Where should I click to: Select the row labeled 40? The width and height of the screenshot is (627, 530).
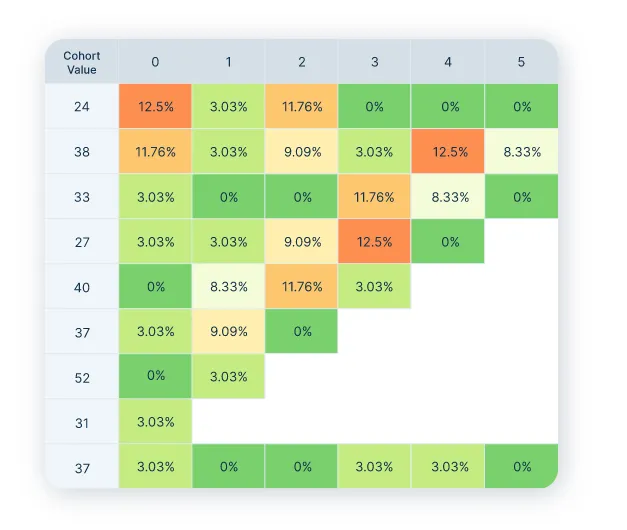coord(81,287)
